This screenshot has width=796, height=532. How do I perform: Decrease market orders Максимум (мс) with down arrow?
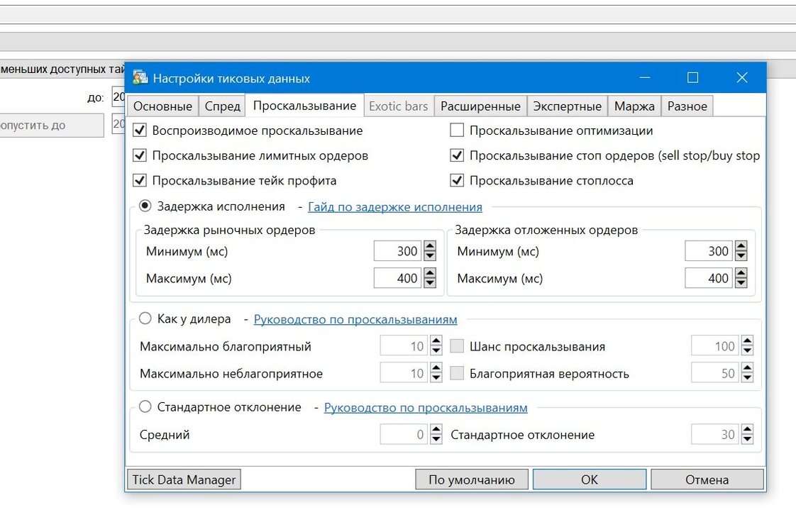click(x=430, y=283)
